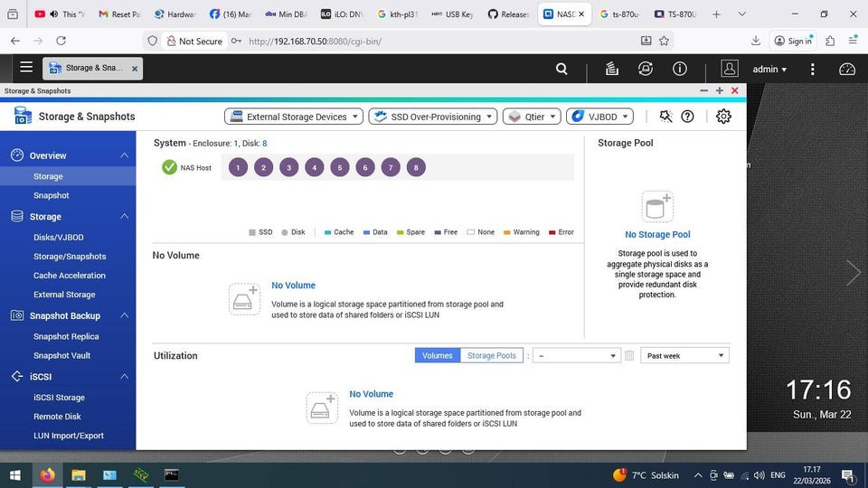The width and height of the screenshot is (868, 488).
Task: Reload the browser page
Action: coord(61,41)
